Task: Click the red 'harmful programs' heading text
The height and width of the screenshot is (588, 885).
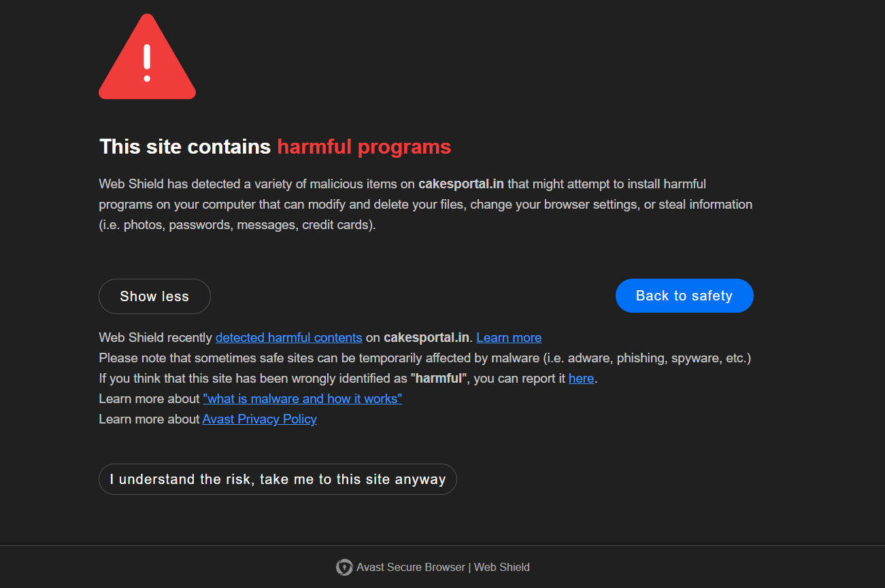Action: [364, 147]
